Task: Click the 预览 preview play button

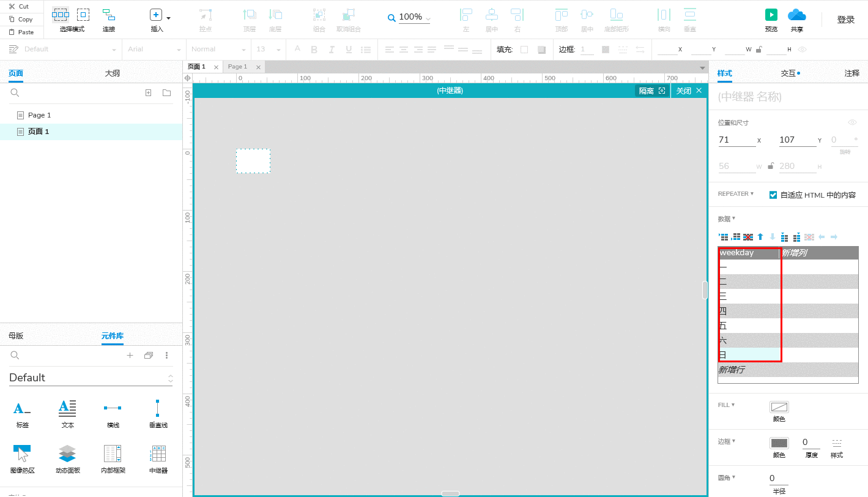Action: coord(771,15)
